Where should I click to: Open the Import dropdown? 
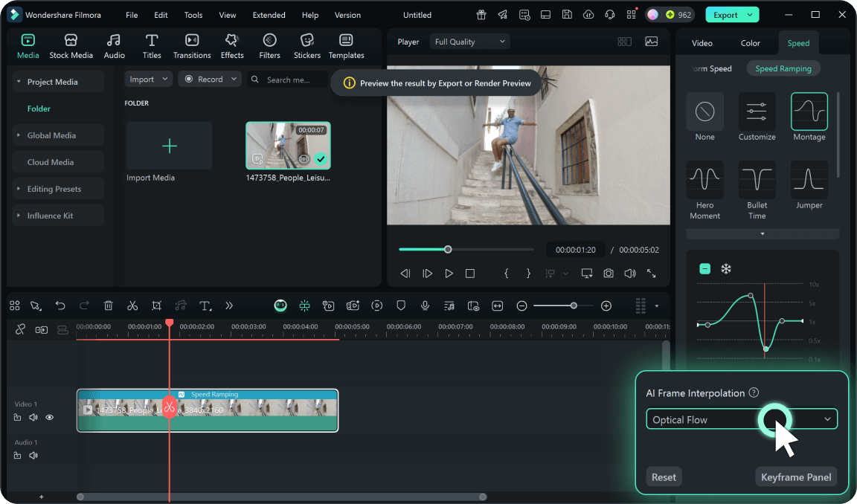148,80
